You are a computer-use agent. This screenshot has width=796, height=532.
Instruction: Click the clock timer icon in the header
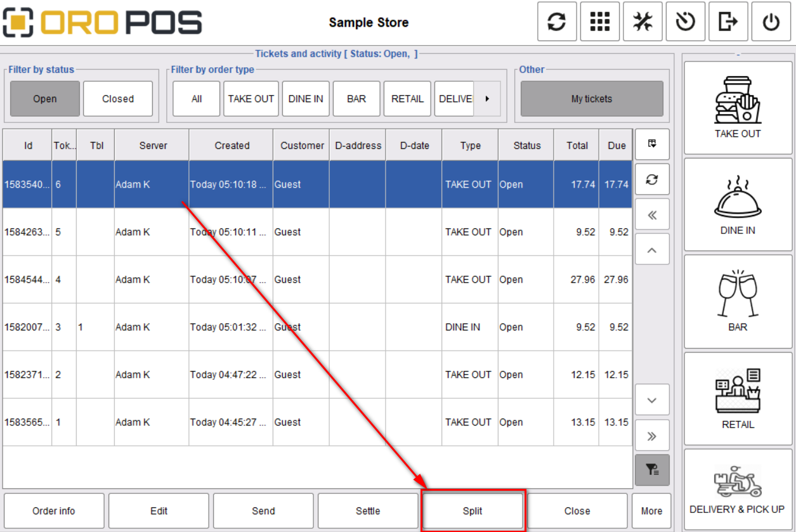coord(685,22)
